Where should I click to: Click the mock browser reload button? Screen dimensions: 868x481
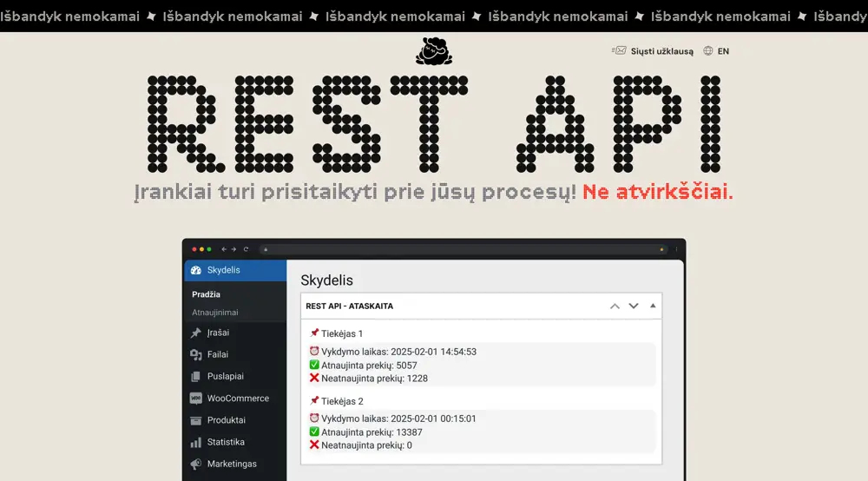click(x=246, y=249)
